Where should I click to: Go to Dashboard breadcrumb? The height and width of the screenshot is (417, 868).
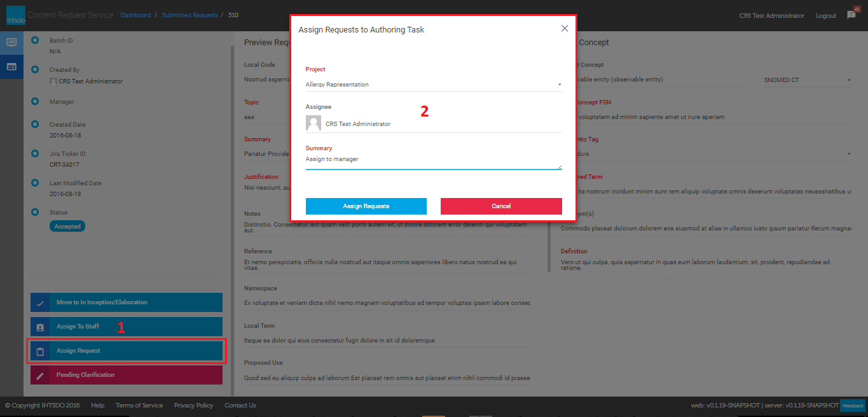pyautogui.click(x=135, y=15)
